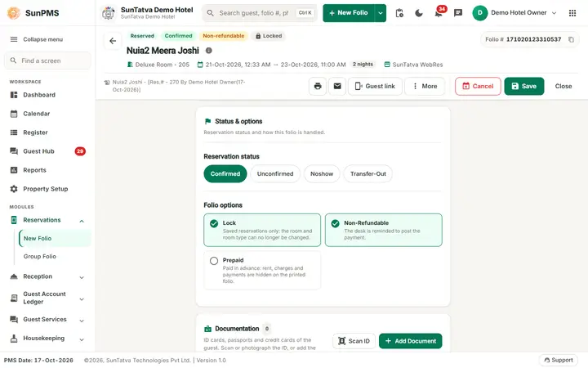Click the Find a screen search field
Image resolution: width=588 pixels, height=368 pixels.
(47, 61)
